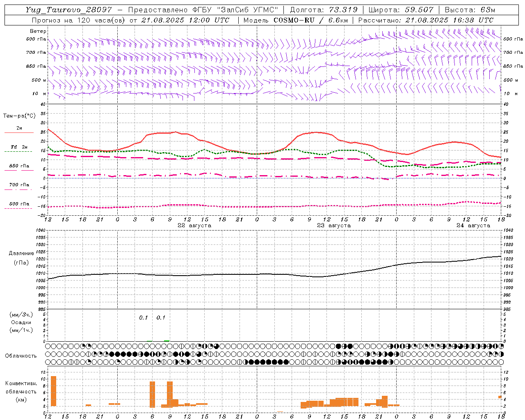Click the "1040" value on left pressure axis

click(40, 231)
